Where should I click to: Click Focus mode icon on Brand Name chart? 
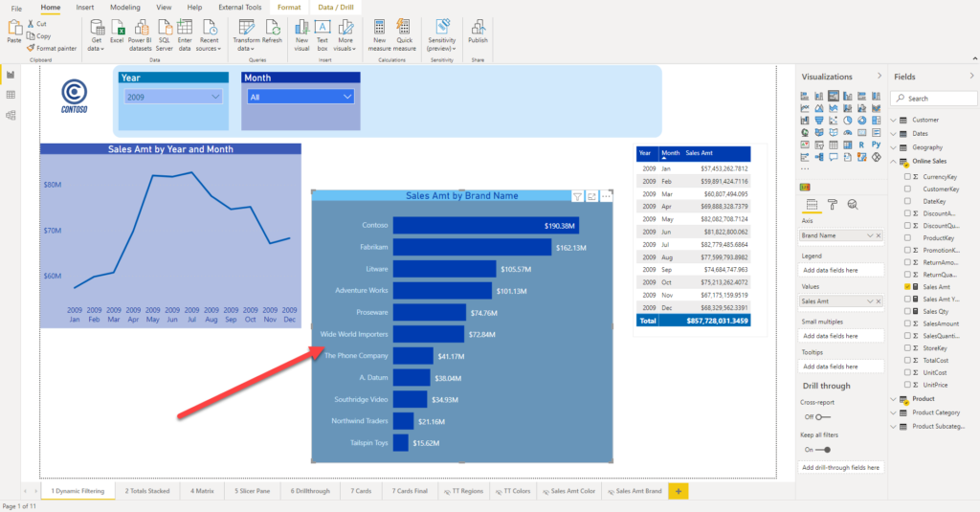tap(591, 197)
